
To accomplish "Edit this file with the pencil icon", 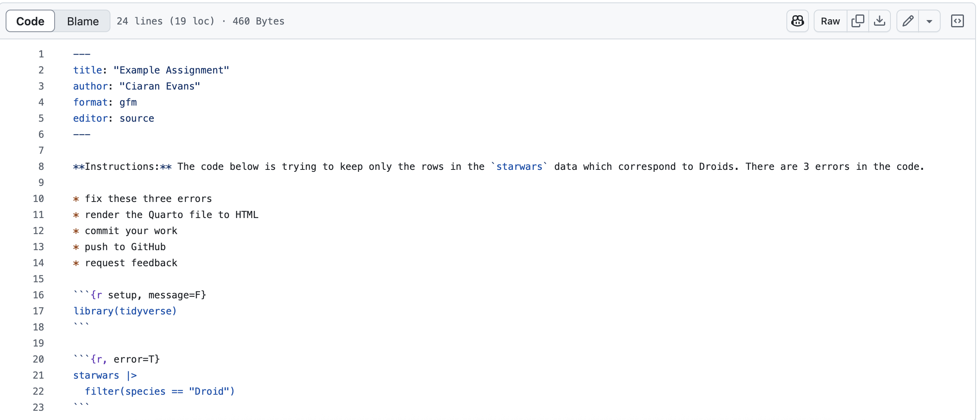I will coord(907,21).
